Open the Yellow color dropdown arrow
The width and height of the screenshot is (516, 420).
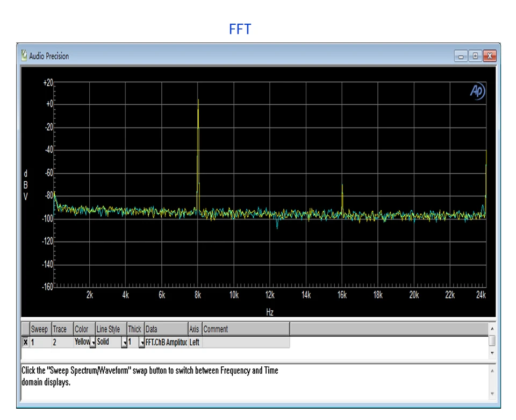pyautogui.click(x=93, y=343)
